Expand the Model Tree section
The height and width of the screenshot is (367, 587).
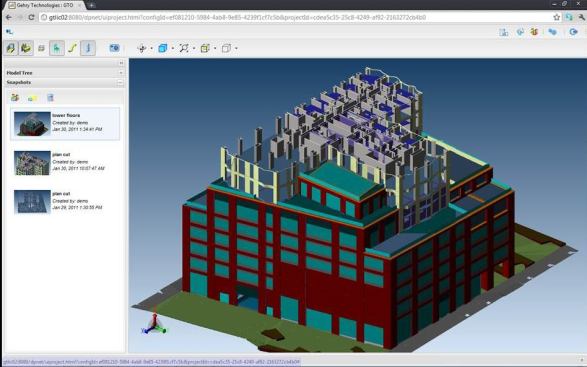coord(121,73)
